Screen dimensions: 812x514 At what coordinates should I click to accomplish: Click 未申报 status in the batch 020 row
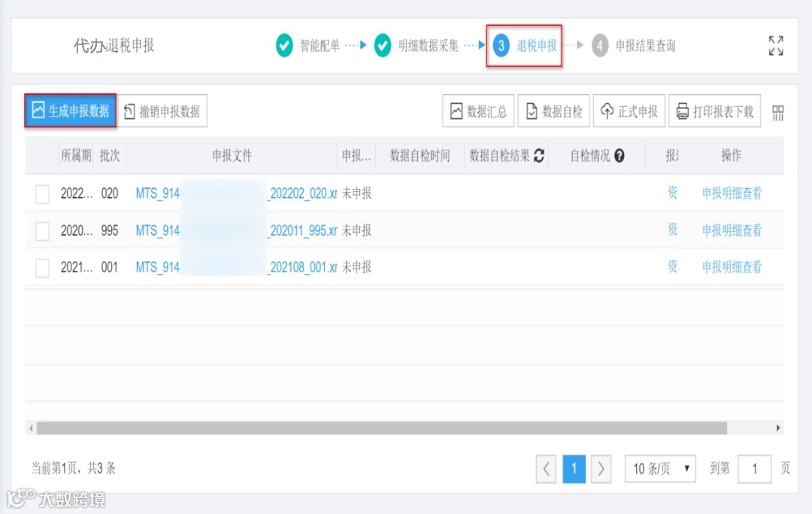[356, 194]
